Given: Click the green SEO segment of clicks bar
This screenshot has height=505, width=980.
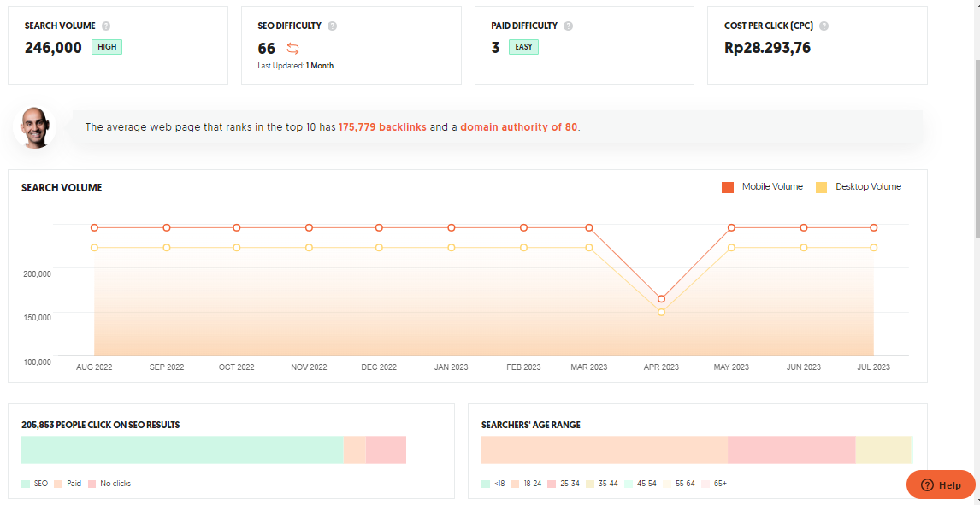Looking at the screenshot, I should coord(182,450).
